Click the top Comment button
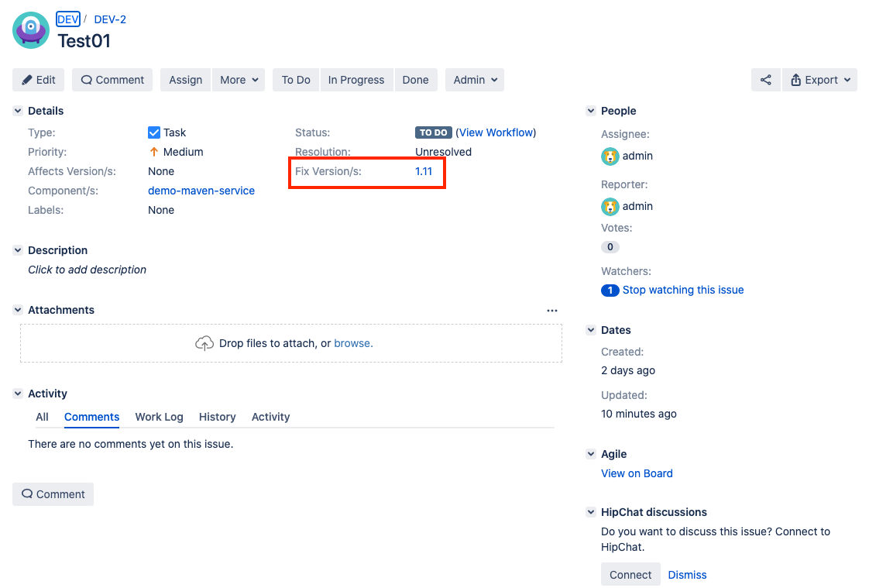Image resolution: width=869 pixels, height=588 pixels. point(112,80)
